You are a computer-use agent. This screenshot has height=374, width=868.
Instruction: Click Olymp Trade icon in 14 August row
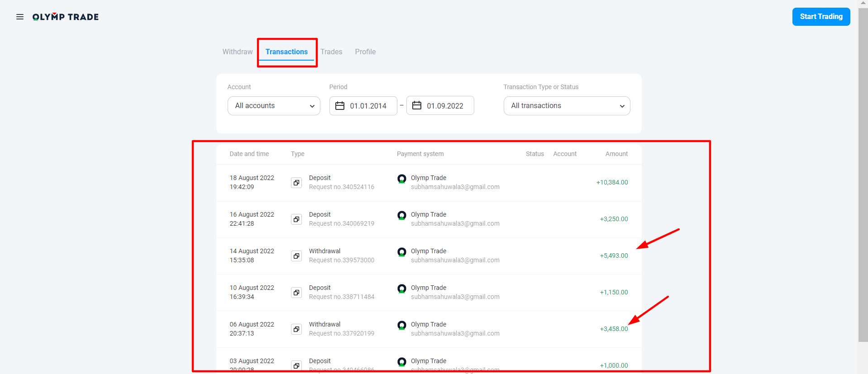point(401,252)
